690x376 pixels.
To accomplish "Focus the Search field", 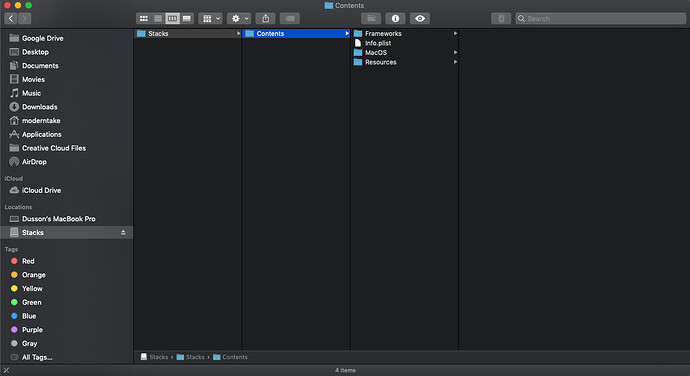I will click(601, 18).
